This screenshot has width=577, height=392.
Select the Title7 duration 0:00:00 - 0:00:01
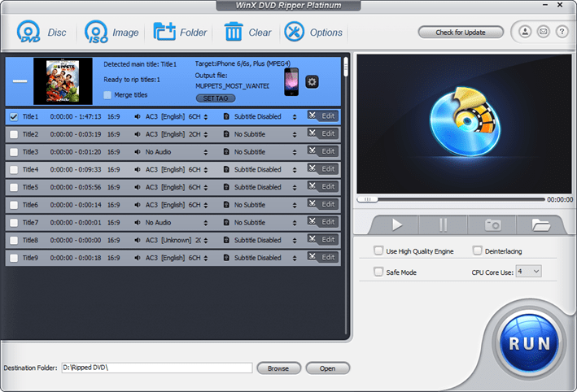(76, 223)
